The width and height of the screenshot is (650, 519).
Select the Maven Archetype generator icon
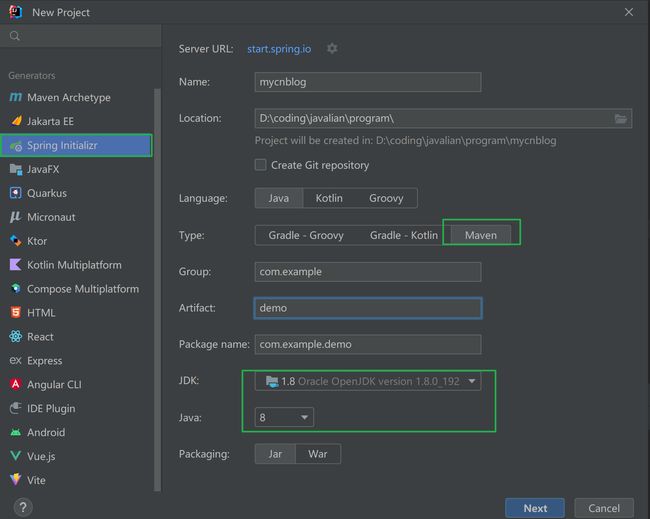[x=15, y=97]
